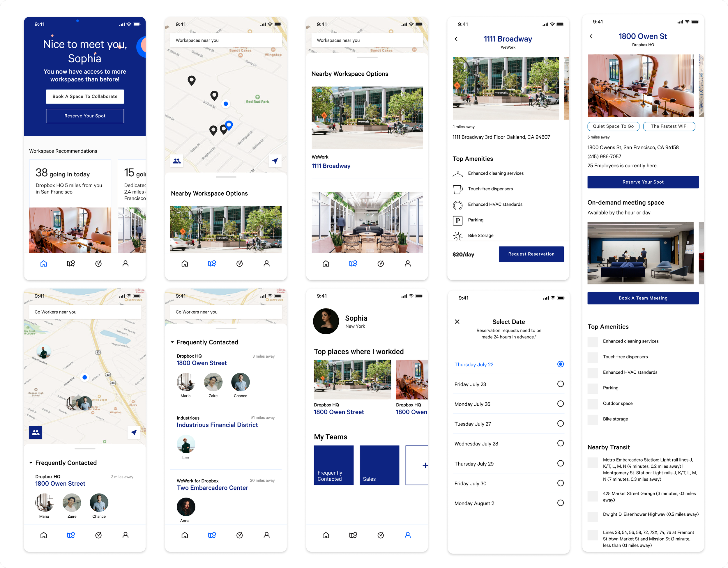
Task: Open profile tab icon on welcome screen
Action: (x=125, y=264)
